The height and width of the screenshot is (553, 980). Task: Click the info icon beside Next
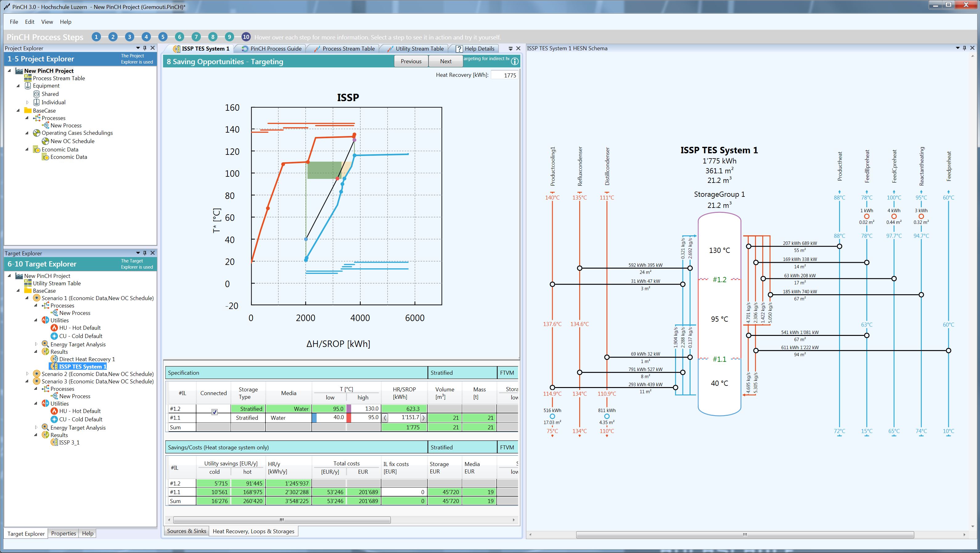(x=515, y=61)
